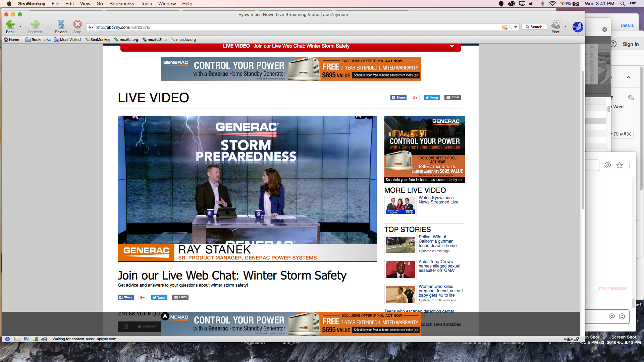Open ChatZilla from status bar icon
Viewport: 644px width, 362px height.
(44, 339)
